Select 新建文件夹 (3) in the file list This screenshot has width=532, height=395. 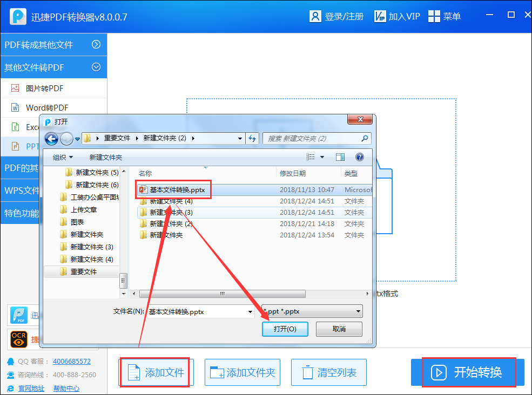point(171,212)
